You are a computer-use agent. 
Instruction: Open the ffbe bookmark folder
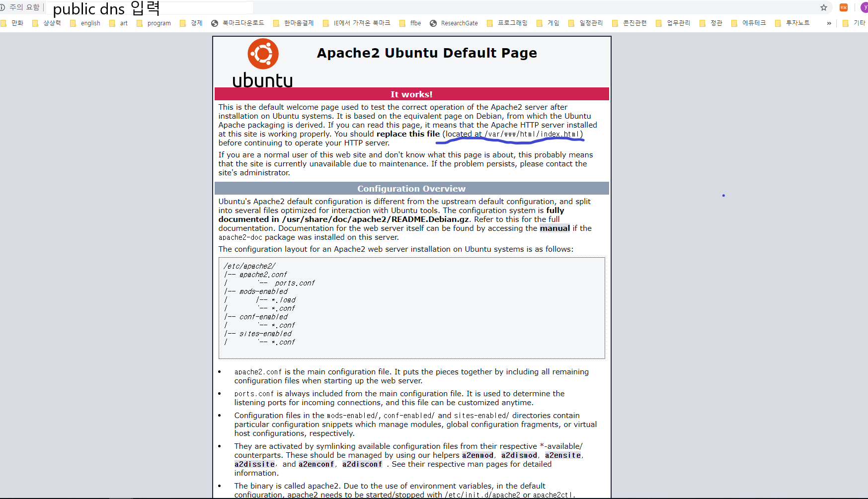[410, 23]
